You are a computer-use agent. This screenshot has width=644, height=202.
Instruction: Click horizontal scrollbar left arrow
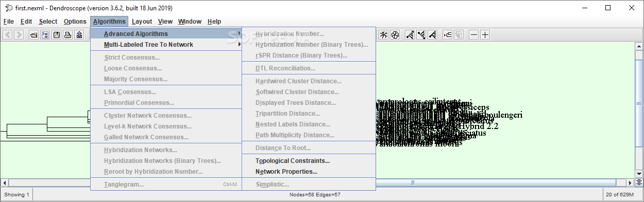(5, 182)
